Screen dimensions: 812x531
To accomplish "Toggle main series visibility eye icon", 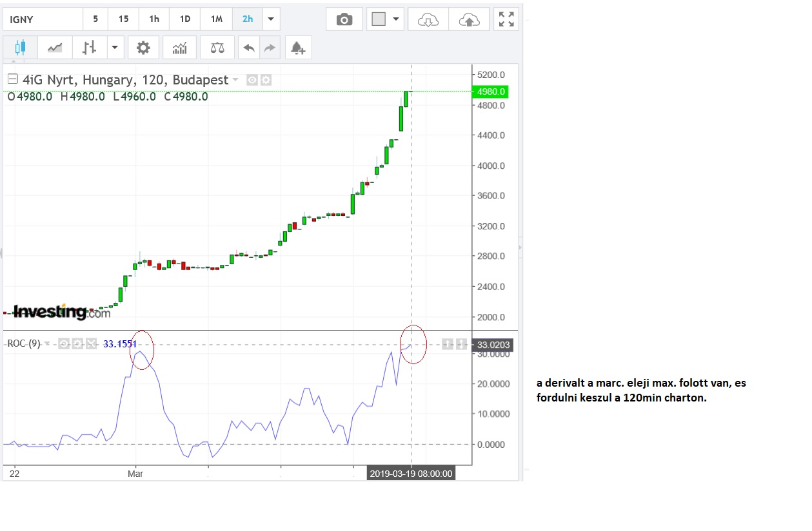I will click(253, 80).
